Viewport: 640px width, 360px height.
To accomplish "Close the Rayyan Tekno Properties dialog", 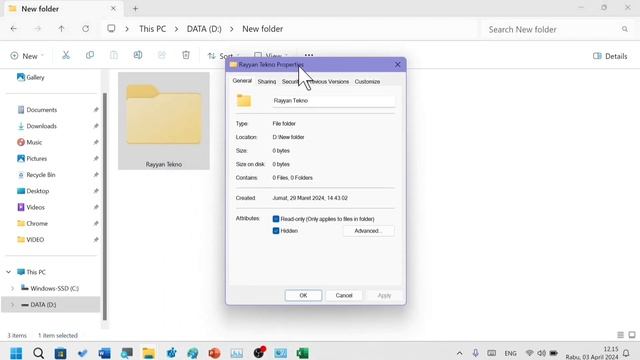I will coord(398,64).
